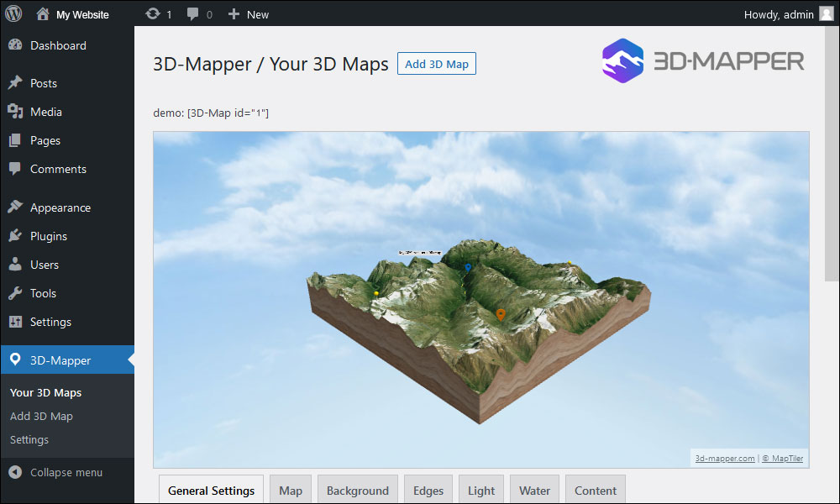Open the 3d-mapper.com attribution link

pyautogui.click(x=725, y=459)
